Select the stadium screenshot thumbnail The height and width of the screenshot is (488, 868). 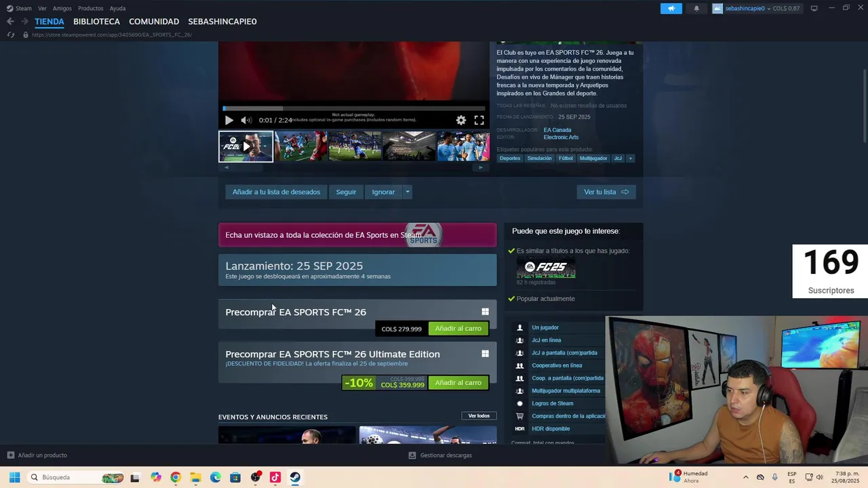(x=409, y=146)
